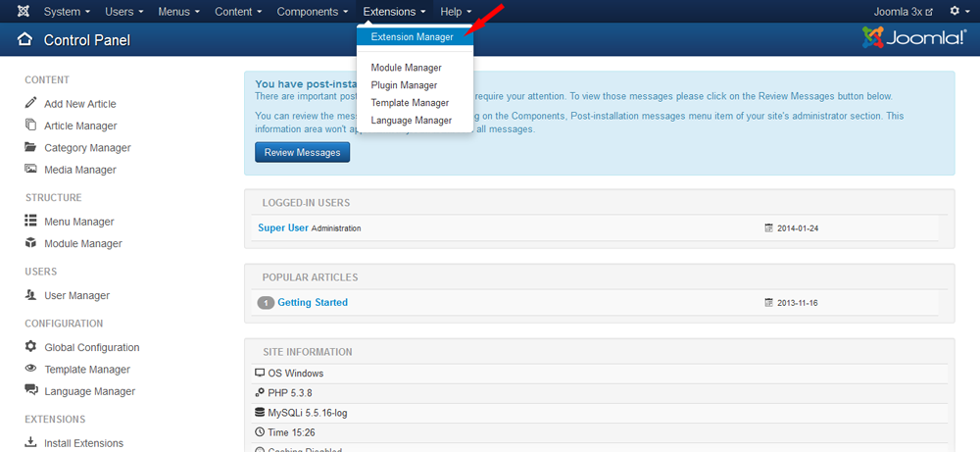Click the Category Manager folder icon

30,147
